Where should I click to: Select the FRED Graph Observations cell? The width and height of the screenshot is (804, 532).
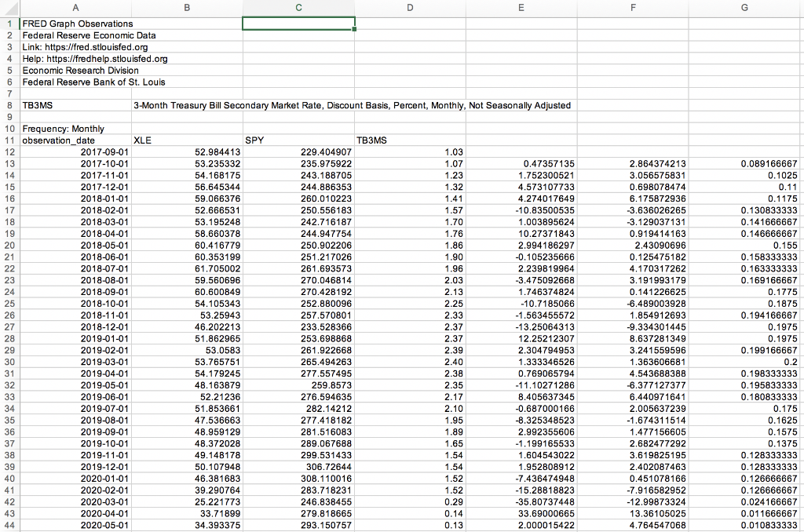pos(75,24)
